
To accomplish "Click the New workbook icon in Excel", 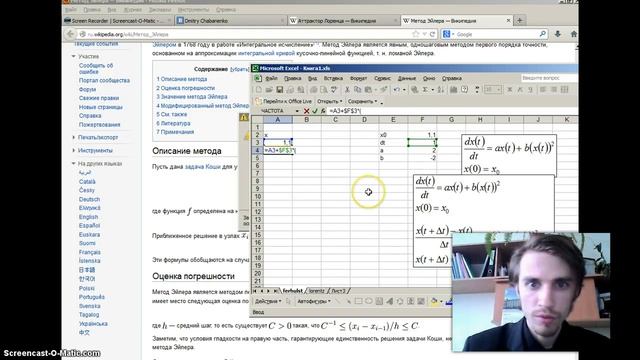I will pos(259,90).
